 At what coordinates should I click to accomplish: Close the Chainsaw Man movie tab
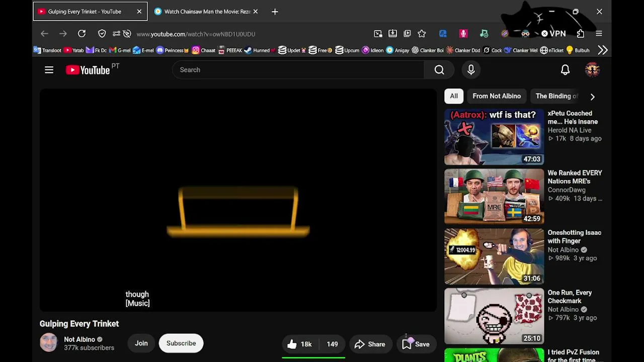click(255, 12)
